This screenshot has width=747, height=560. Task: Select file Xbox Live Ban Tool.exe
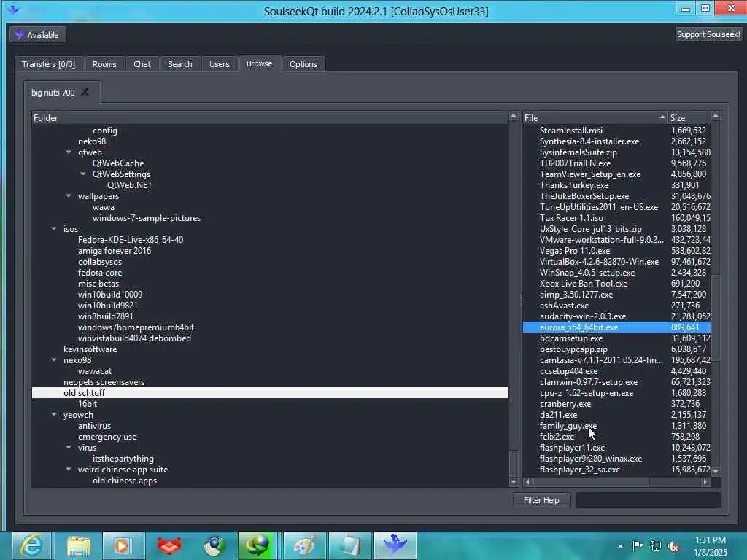pyautogui.click(x=584, y=284)
